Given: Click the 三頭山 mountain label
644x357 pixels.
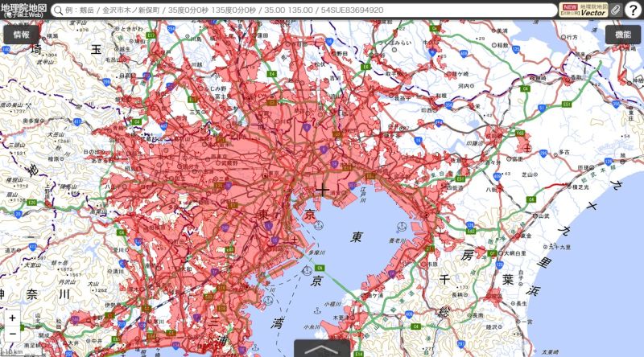Looking at the screenshot, I should pos(17,146).
